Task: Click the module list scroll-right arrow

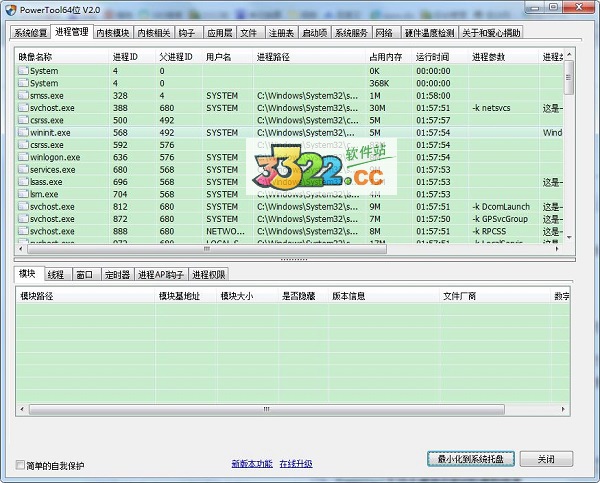Action: pyautogui.click(x=563, y=409)
